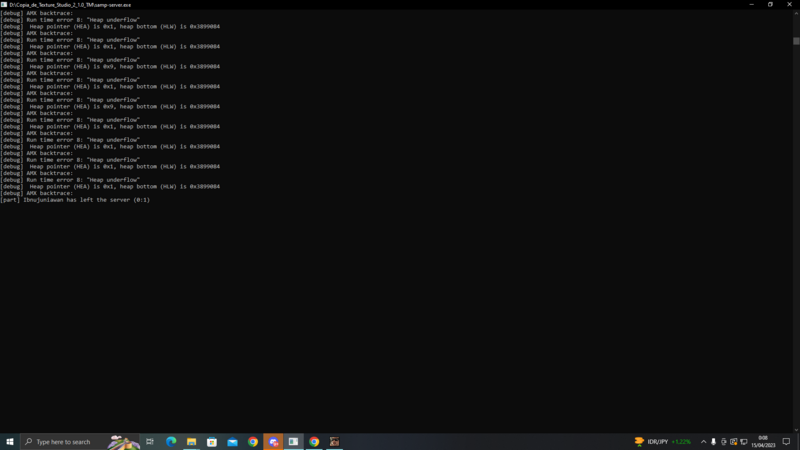This screenshot has height=450, width=800.
Task: Open the IDR/JPY currency widget
Action: pyautogui.click(x=662, y=442)
